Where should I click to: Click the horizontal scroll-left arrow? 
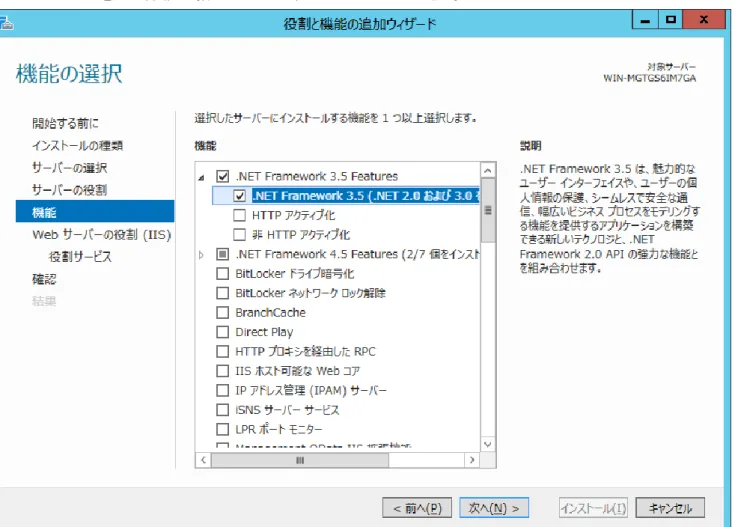[x=203, y=460]
